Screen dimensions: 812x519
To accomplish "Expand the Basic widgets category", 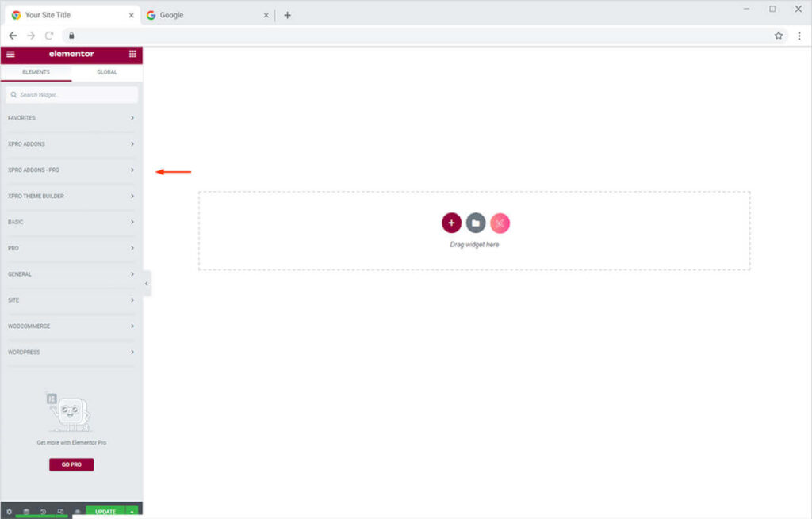I will [x=71, y=222].
